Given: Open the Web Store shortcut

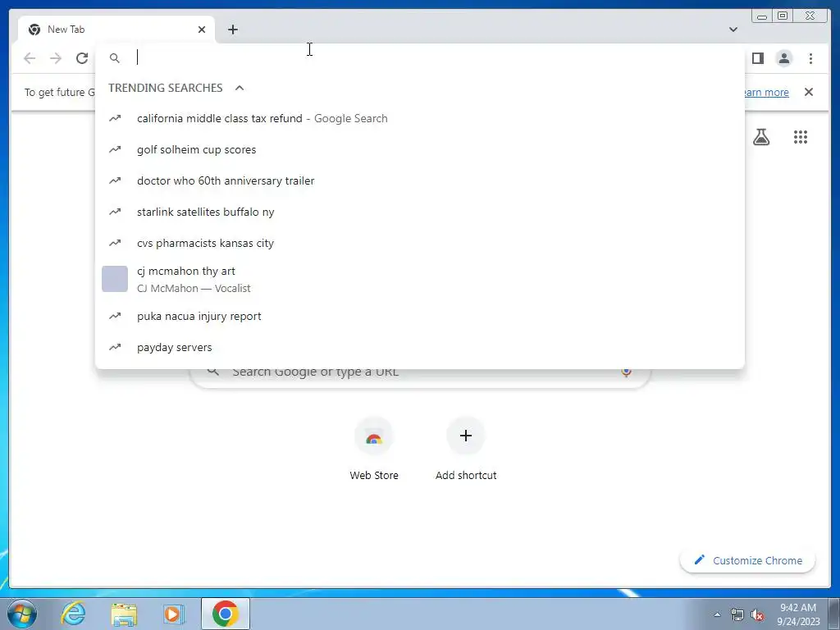Looking at the screenshot, I should pos(374,449).
